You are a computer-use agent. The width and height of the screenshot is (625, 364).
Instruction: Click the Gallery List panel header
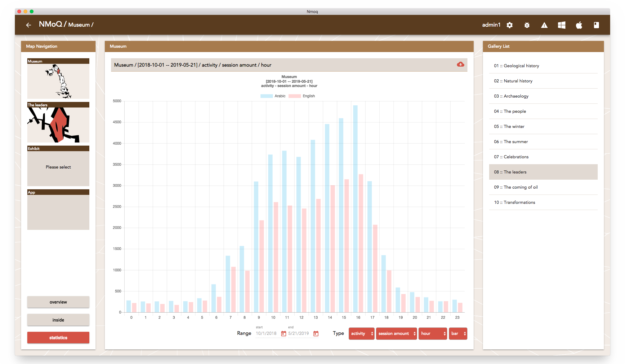point(543,46)
